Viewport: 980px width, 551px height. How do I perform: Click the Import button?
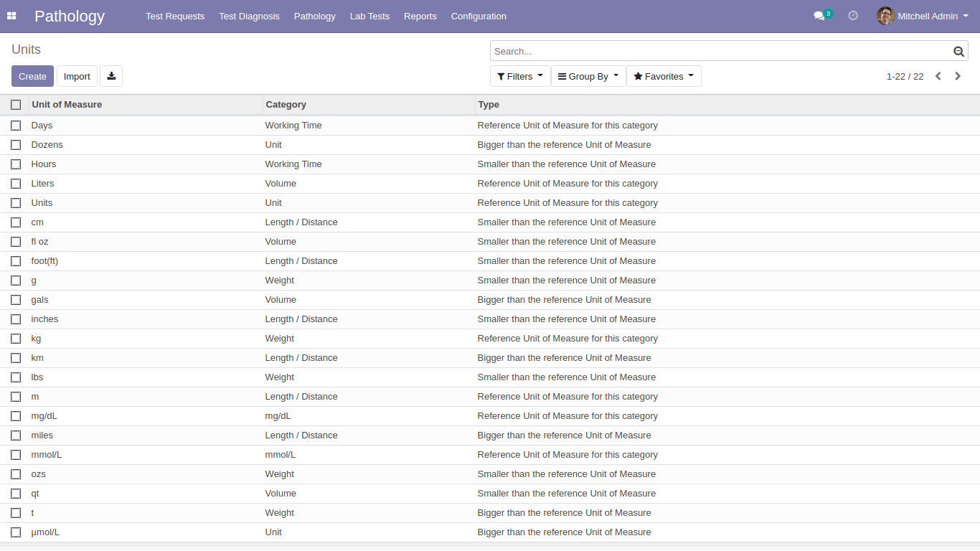coord(77,76)
